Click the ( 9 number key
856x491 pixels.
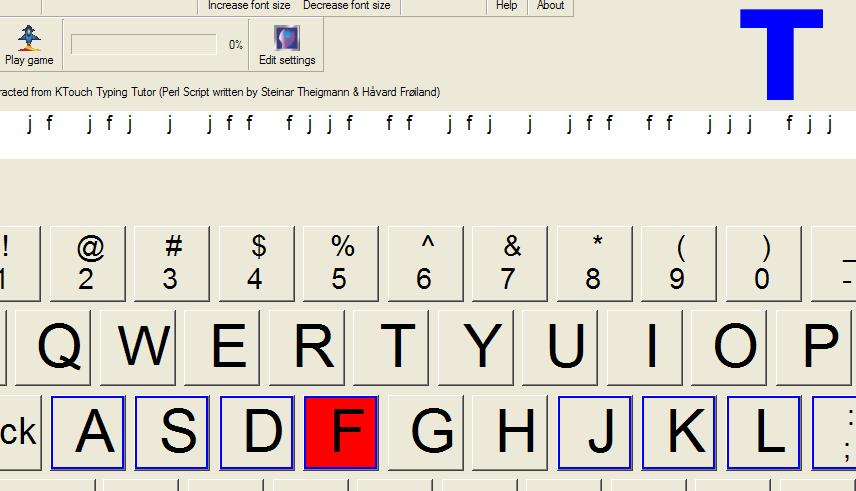pos(679,264)
